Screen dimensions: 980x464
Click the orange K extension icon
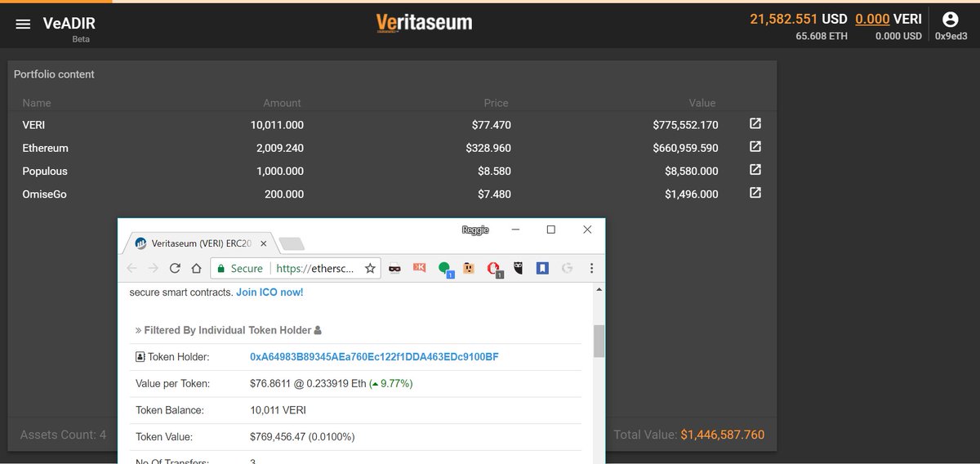419,268
